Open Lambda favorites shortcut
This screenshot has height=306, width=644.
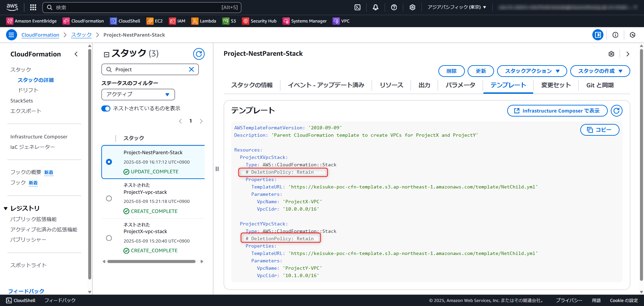[204, 21]
